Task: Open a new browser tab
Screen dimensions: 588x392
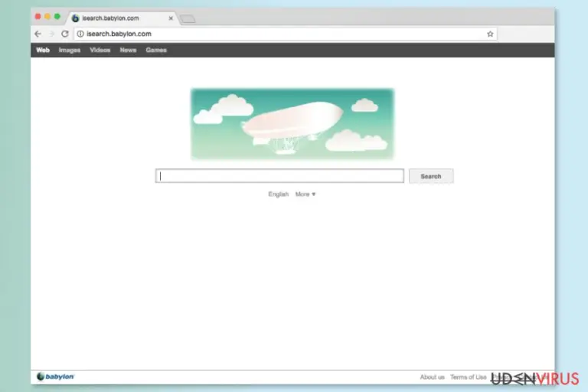Action: (x=188, y=18)
